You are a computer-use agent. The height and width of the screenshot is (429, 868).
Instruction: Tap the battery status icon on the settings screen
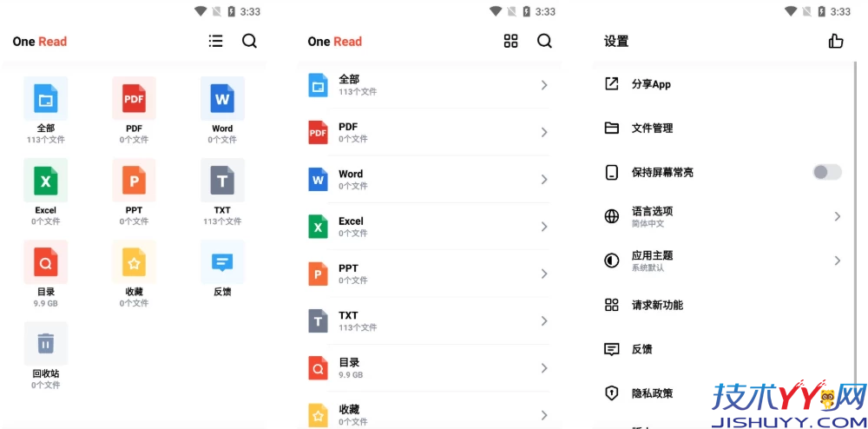820,11
